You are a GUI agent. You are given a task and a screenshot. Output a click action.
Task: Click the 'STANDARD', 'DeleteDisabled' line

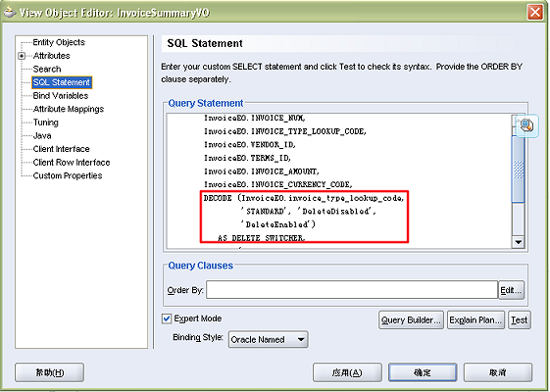point(308,212)
